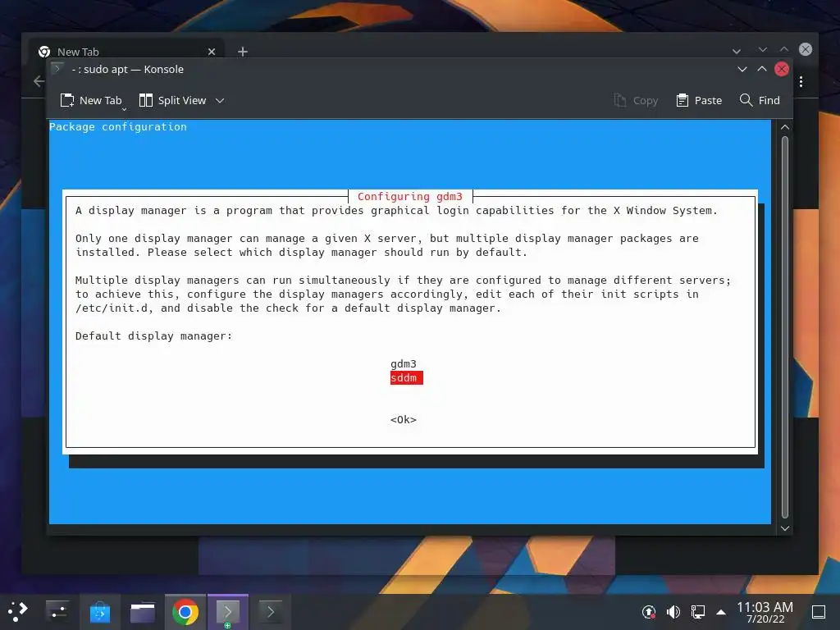
Task: Minimize the Konsole window
Action: pyautogui.click(x=742, y=69)
